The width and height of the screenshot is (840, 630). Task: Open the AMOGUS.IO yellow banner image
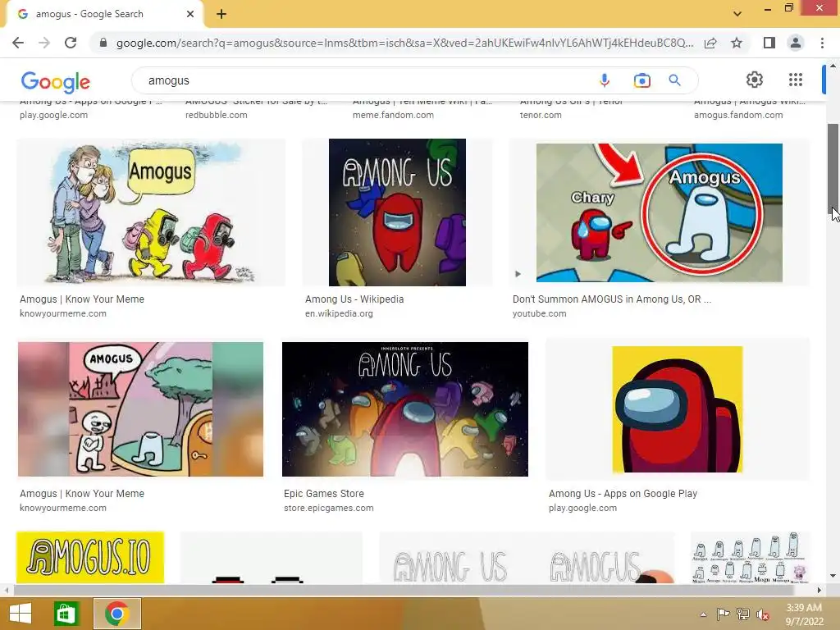tap(90, 557)
